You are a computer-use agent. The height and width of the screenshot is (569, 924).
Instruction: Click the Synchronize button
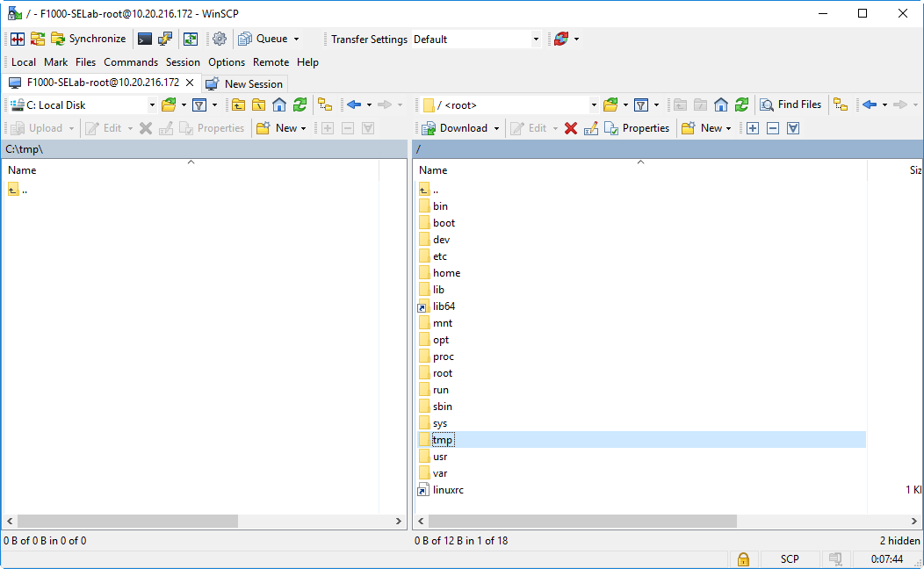point(88,39)
